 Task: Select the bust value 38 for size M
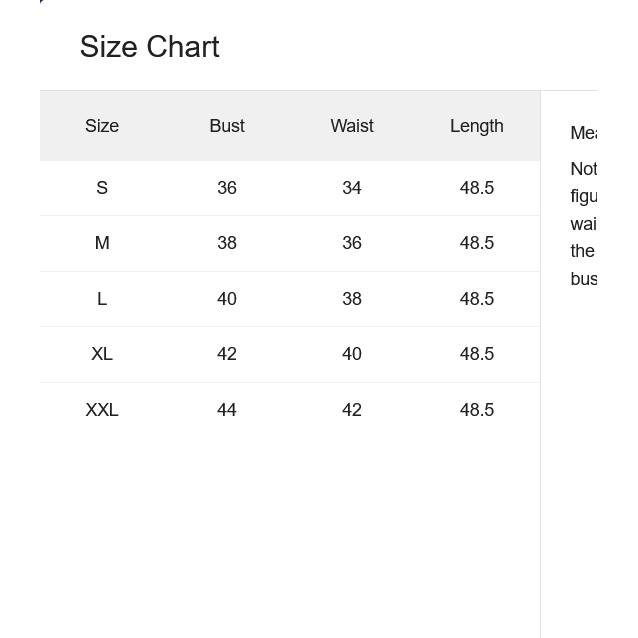click(227, 243)
